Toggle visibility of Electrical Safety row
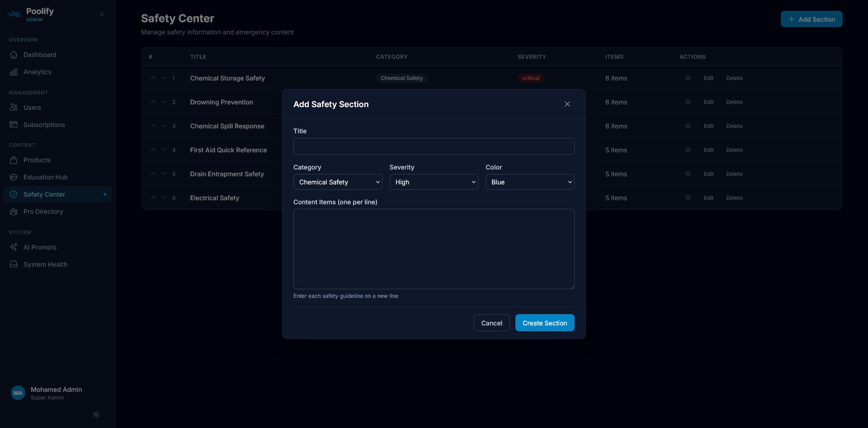Image resolution: width=868 pixels, height=428 pixels. coord(688,198)
